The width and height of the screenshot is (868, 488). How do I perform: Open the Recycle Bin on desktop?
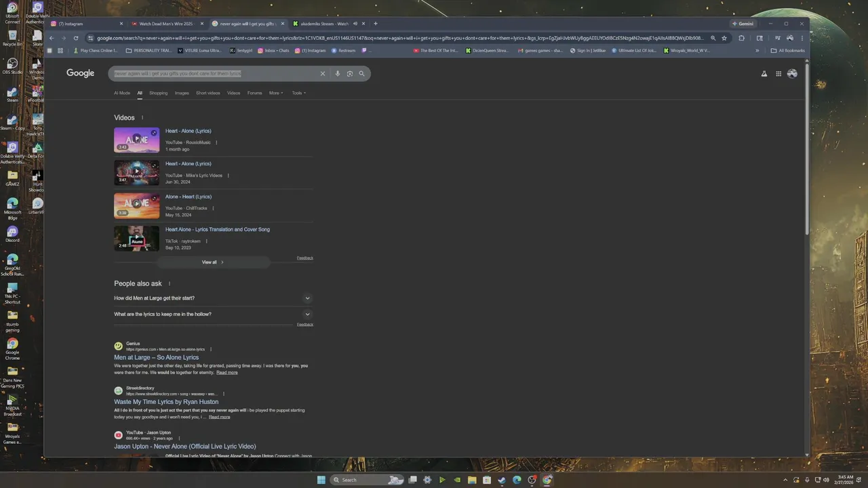coord(12,38)
